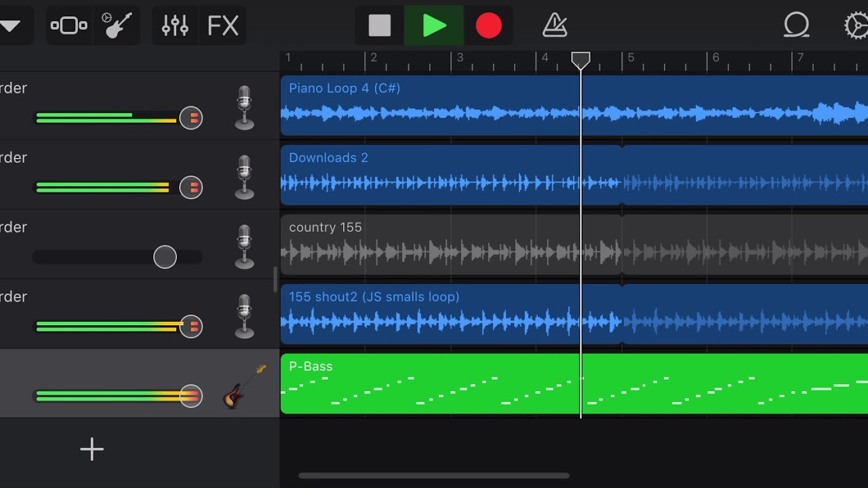Select the bass guitar icon on P-Bass track
The width and height of the screenshot is (868, 488).
[x=245, y=386]
